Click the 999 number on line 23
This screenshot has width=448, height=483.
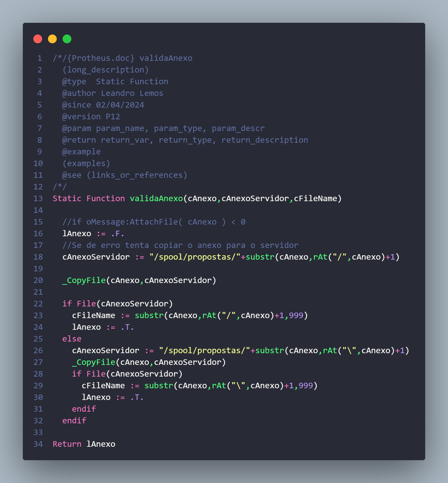296,315
